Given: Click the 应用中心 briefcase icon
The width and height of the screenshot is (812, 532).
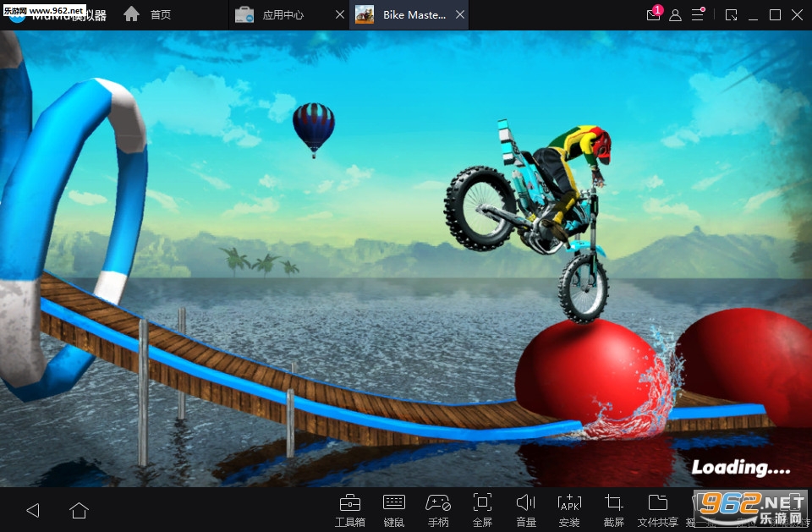Looking at the screenshot, I should pos(244,15).
